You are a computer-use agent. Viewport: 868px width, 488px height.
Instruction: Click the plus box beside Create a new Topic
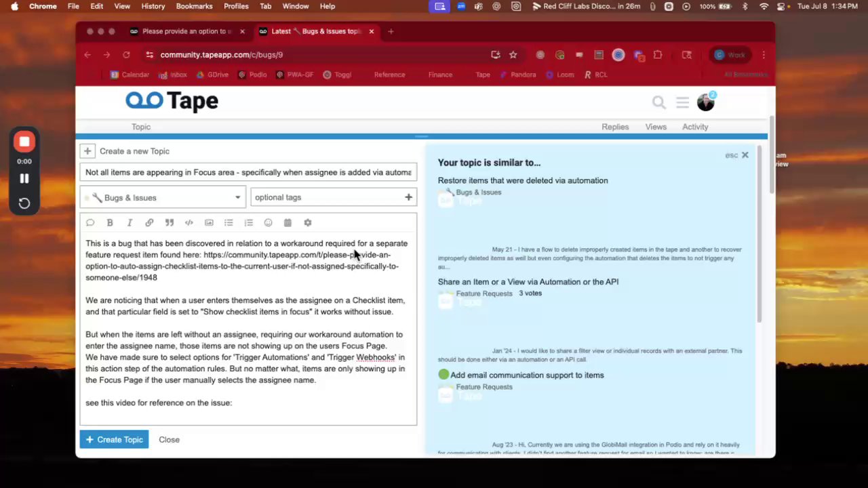87,151
